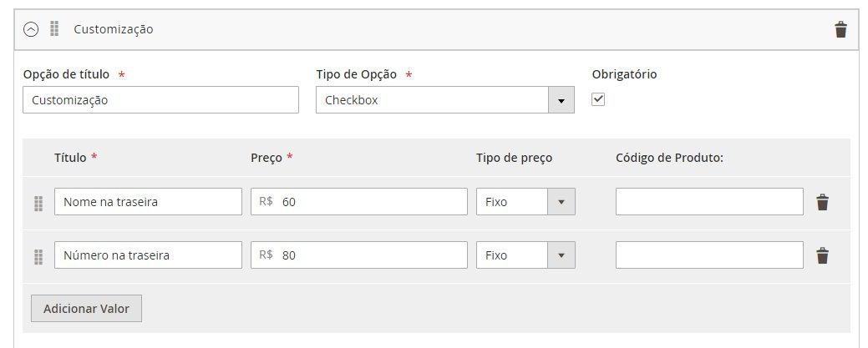The height and width of the screenshot is (348, 868).
Task: Click the Customização header title text
Action: pos(114,29)
